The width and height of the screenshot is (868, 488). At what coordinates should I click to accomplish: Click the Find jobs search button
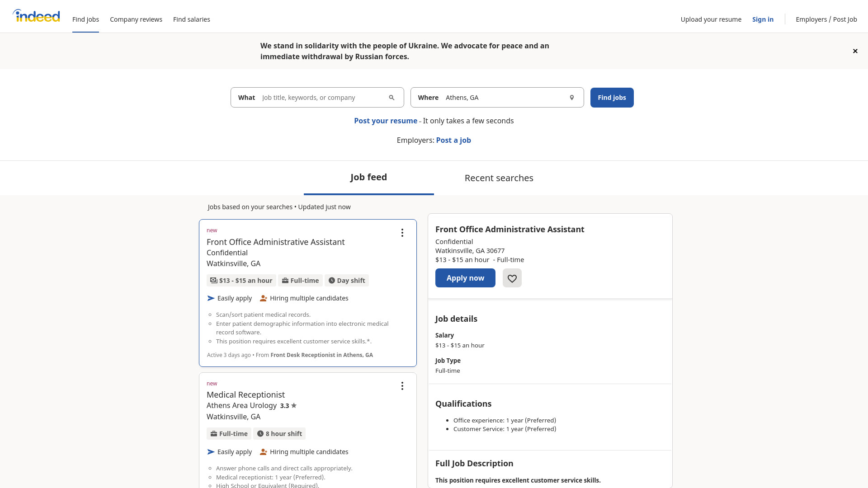point(612,98)
